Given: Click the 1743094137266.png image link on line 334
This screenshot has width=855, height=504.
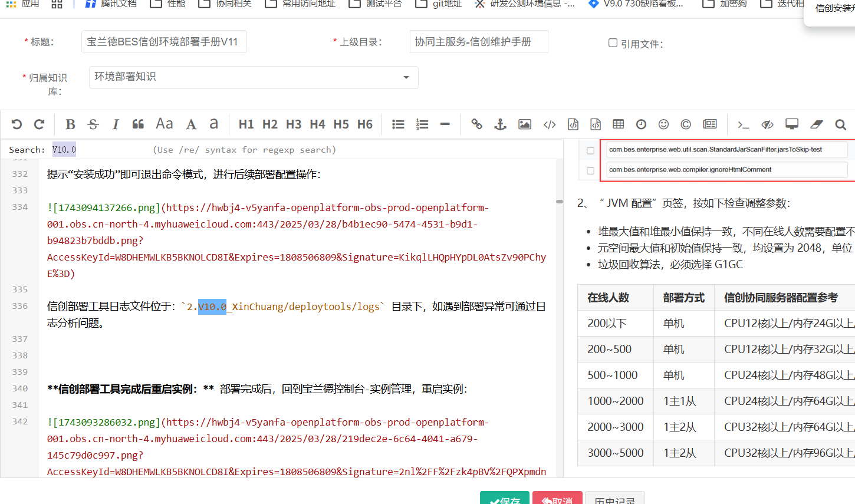Looking at the screenshot, I should [104, 207].
